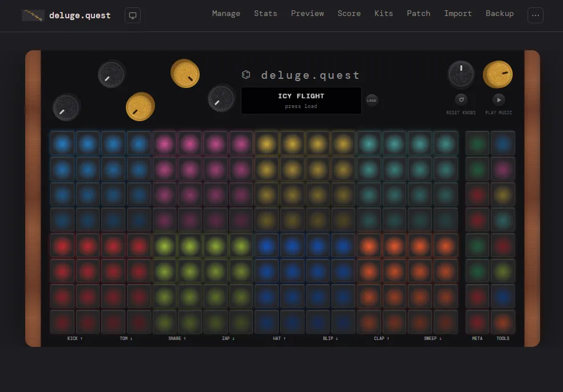563x392 pixels.
Task: Tap the brightest leftmost red TOM pad
Action: pyautogui.click(x=62, y=246)
